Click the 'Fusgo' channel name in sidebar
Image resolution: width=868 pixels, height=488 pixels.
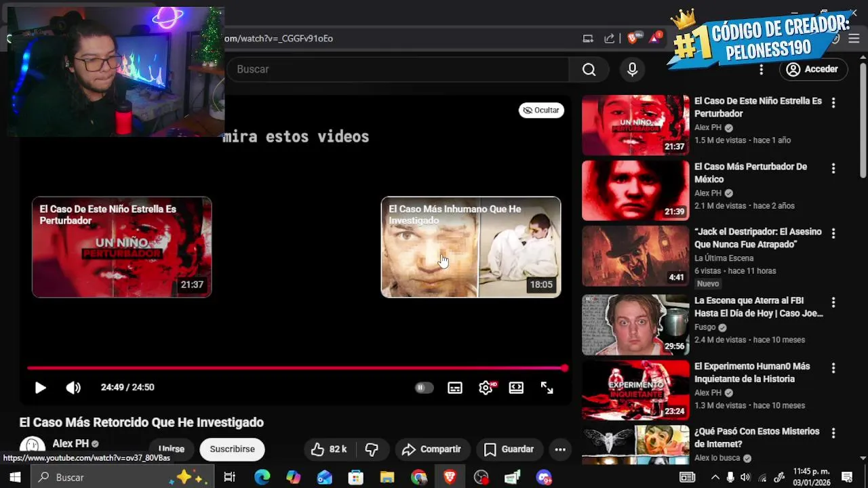[705, 327]
